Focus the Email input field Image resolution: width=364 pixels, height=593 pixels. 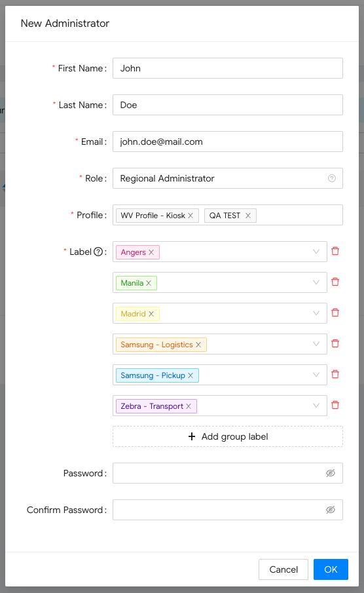tap(228, 142)
